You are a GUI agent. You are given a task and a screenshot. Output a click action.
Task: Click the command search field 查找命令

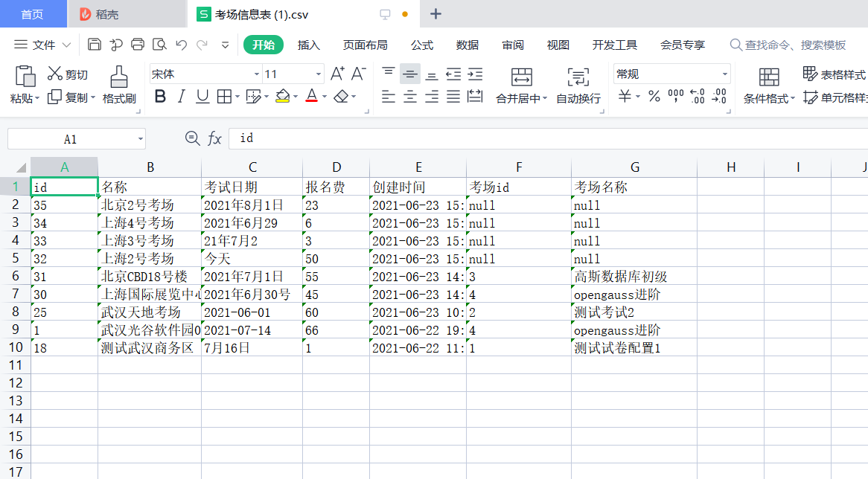point(788,45)
